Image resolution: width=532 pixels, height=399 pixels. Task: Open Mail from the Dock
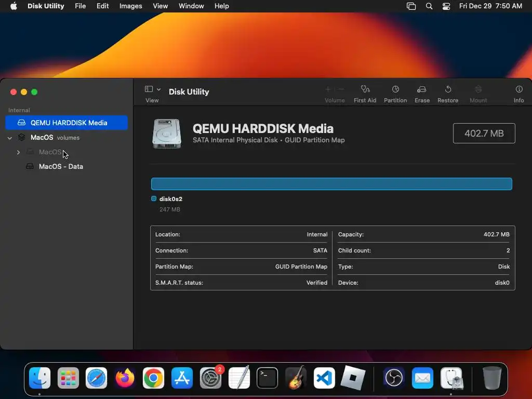tap(422, 378)
